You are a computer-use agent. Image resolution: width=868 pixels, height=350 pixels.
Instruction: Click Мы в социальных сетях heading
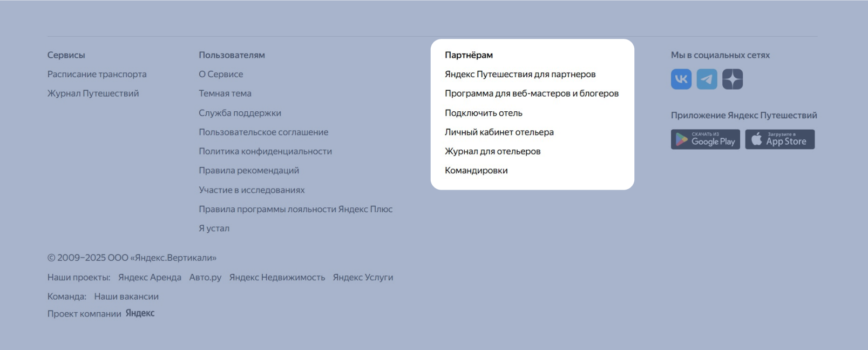point(720,55)
